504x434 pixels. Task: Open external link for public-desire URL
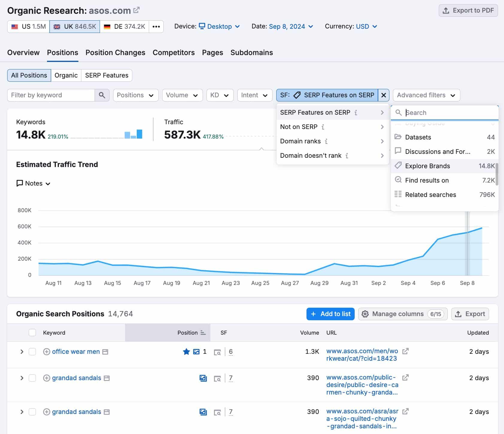(x=405, y=378)
